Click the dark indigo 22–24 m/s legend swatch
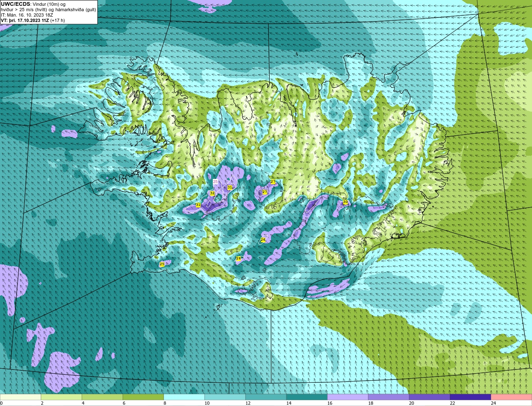This screenshot has height=406, width=532. pos(470,397)
